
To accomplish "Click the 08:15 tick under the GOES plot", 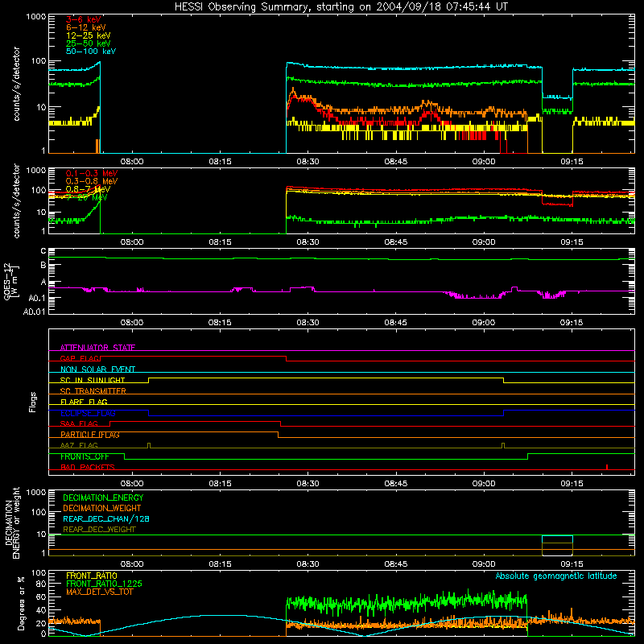I will (x=220, y=323).
